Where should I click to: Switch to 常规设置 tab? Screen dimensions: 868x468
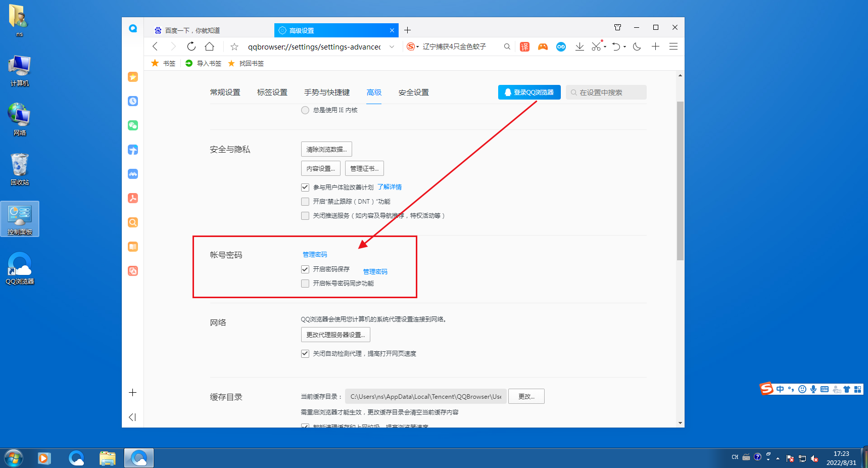[x=225, y=92]
